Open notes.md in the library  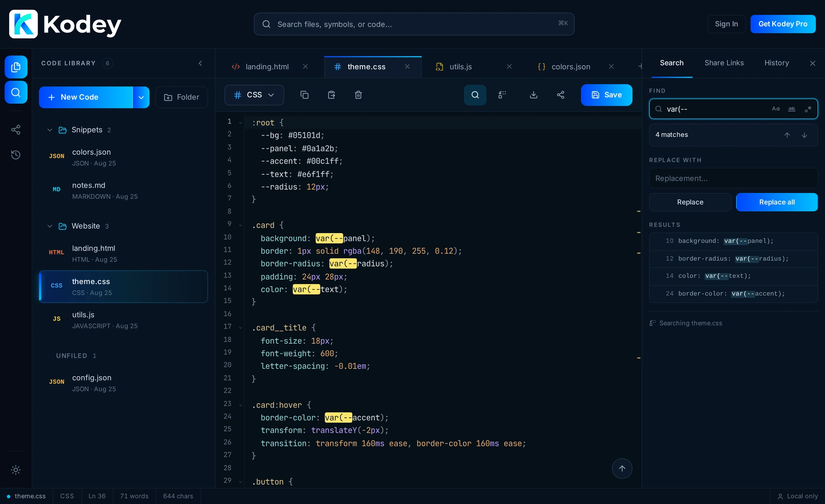tap(123, 191)
